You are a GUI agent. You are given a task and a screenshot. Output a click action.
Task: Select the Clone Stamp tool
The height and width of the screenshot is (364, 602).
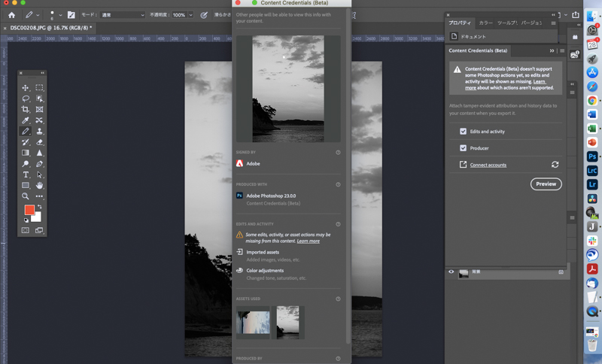pyautogui.click(x=39, y=131)
